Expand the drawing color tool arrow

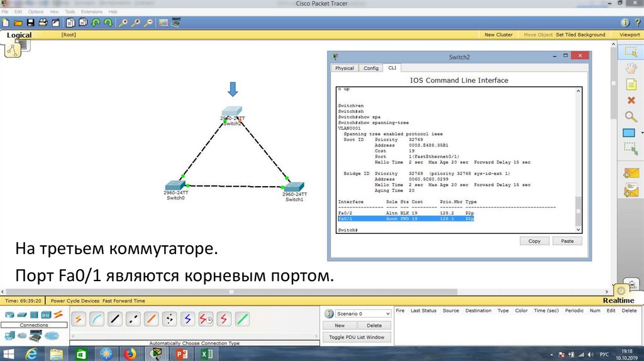point(642,133)
